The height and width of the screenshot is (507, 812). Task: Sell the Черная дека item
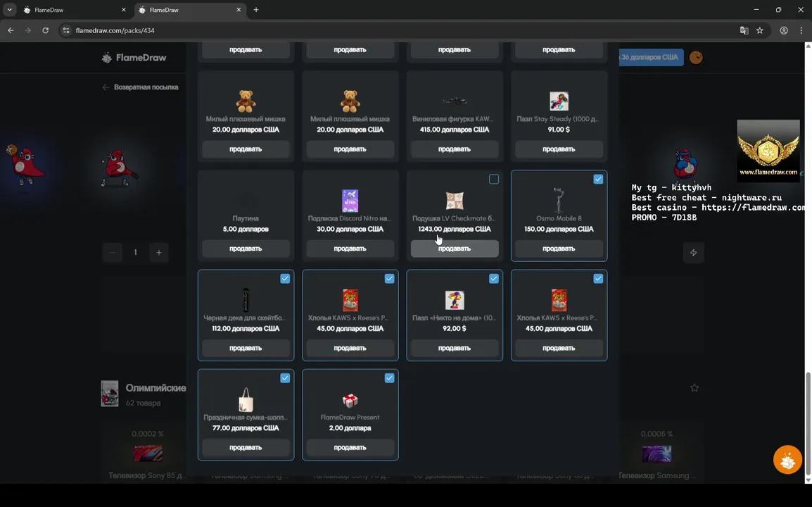click(x=246, y=348)
